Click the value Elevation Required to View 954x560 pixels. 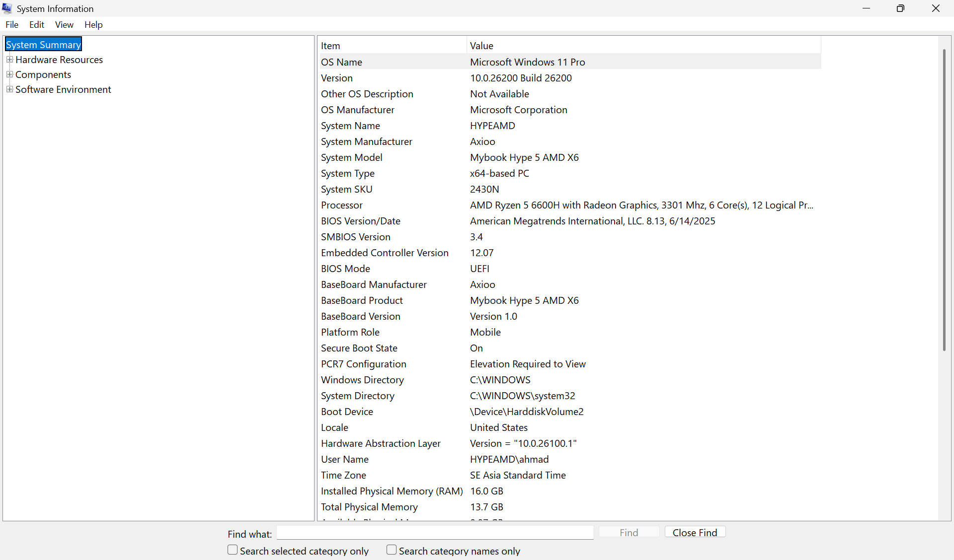click(528, 364)
